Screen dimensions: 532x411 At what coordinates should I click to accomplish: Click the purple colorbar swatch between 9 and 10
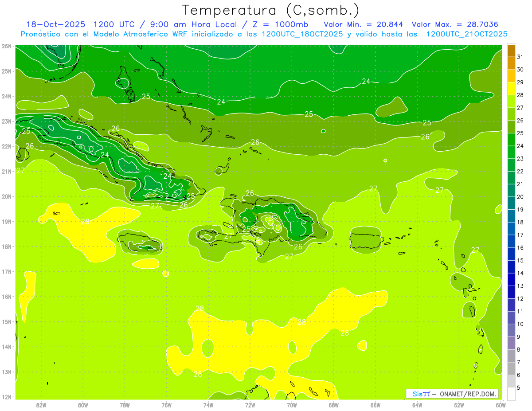point(511,330)
